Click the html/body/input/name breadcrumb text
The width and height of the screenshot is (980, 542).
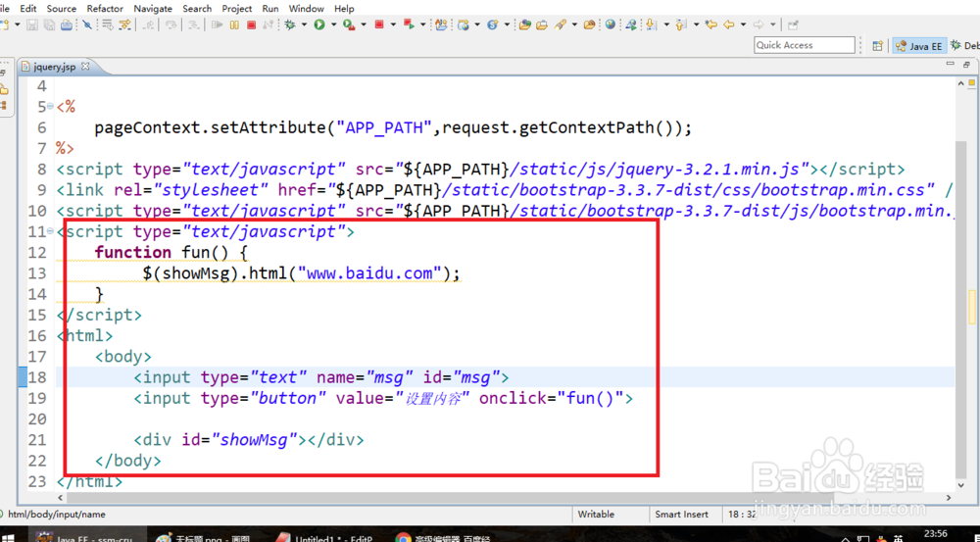click(57, 514)
